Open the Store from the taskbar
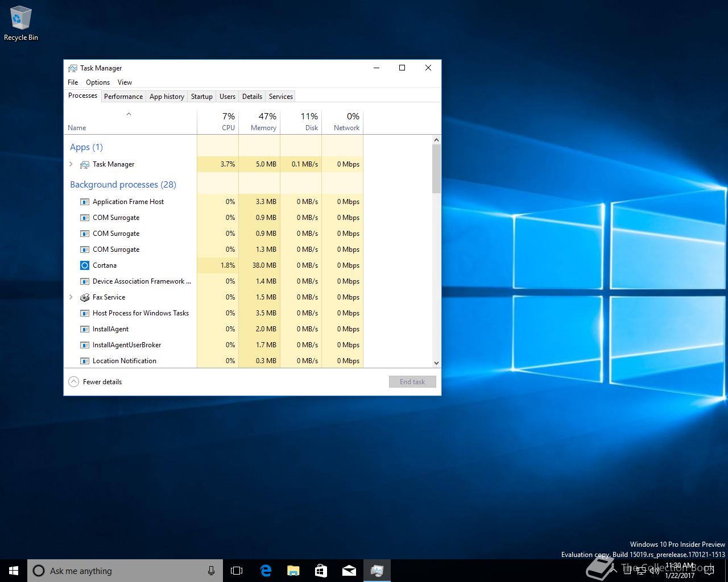The image size is (728, 582). 321,571
